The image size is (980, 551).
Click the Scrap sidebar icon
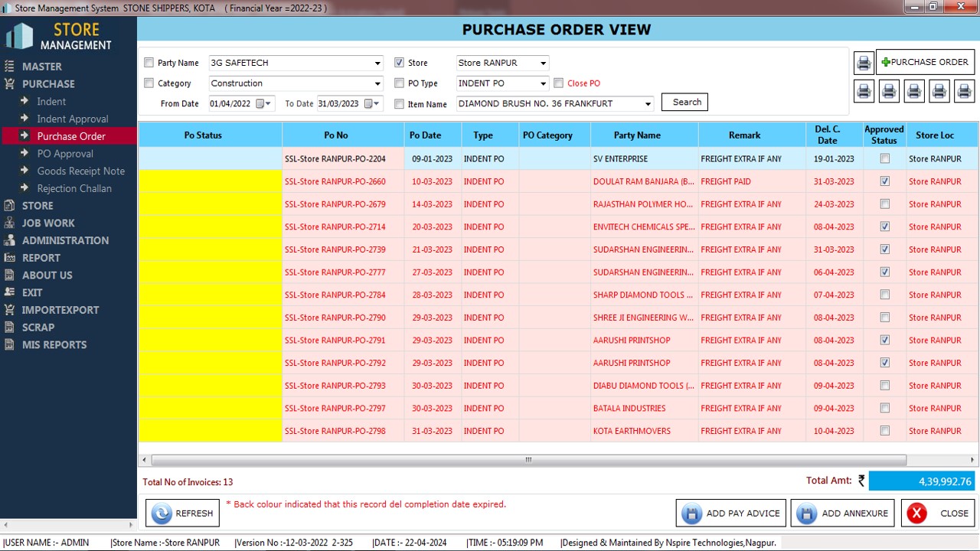click(9, 328)
